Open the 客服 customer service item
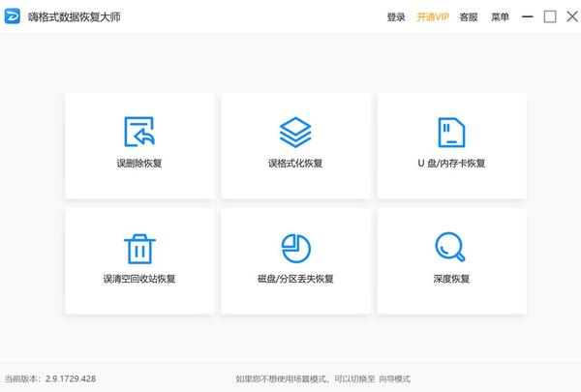This screenshot has width=581, height=392. point(469,17)
